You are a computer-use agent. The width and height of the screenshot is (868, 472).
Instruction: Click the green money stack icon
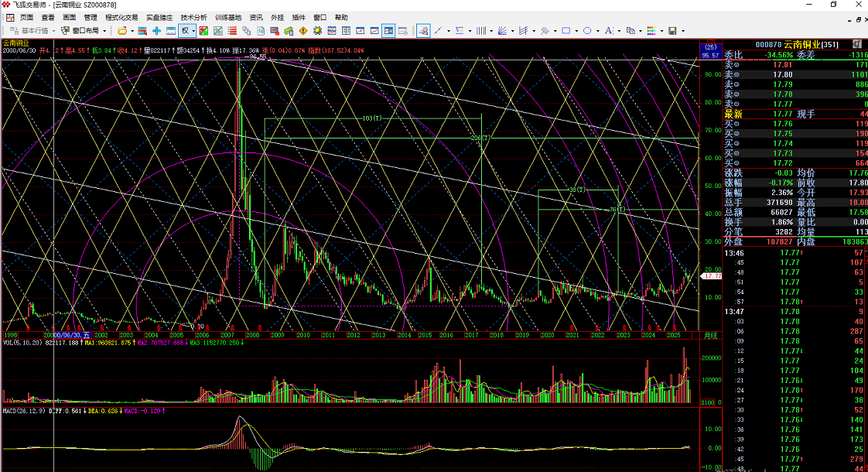pyautogui.click(x=289, y=31)
